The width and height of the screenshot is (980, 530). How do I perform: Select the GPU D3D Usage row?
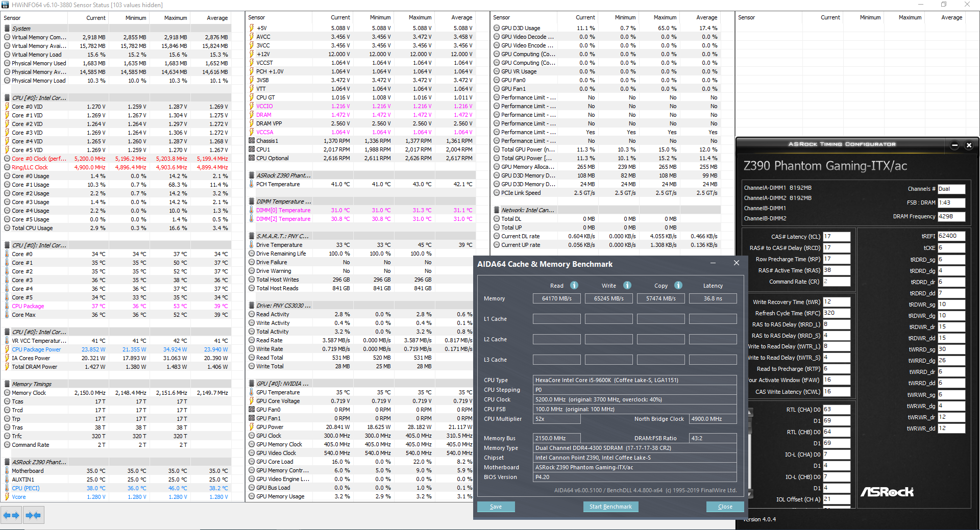click(x=606, y=28)
